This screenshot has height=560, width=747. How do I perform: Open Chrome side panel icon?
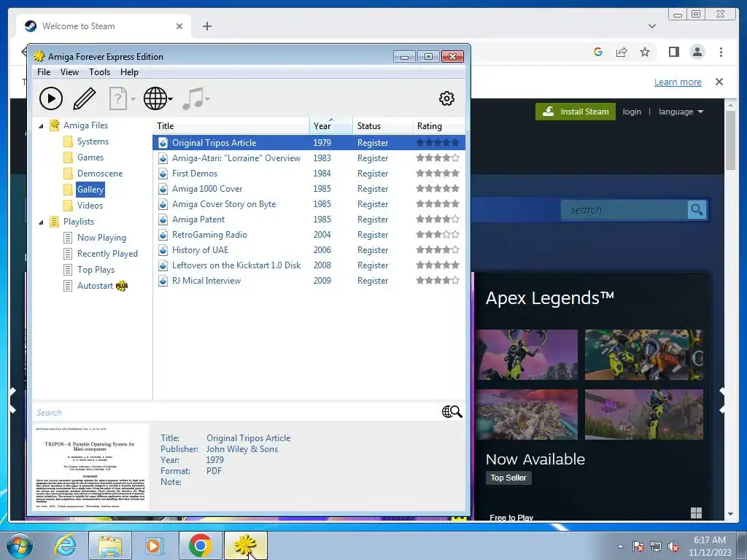pyautogui.click(x=673, y=52)
